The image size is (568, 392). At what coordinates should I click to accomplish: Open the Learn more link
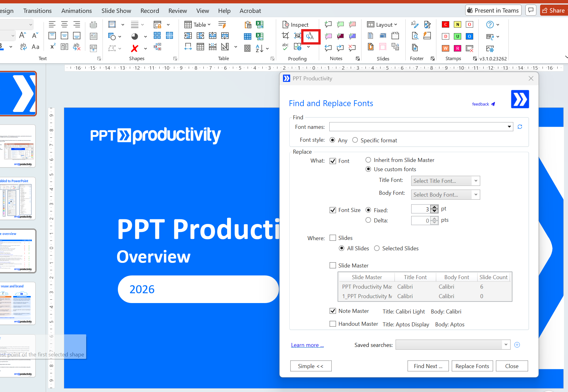pyautogui.click(x=307, y=345)
